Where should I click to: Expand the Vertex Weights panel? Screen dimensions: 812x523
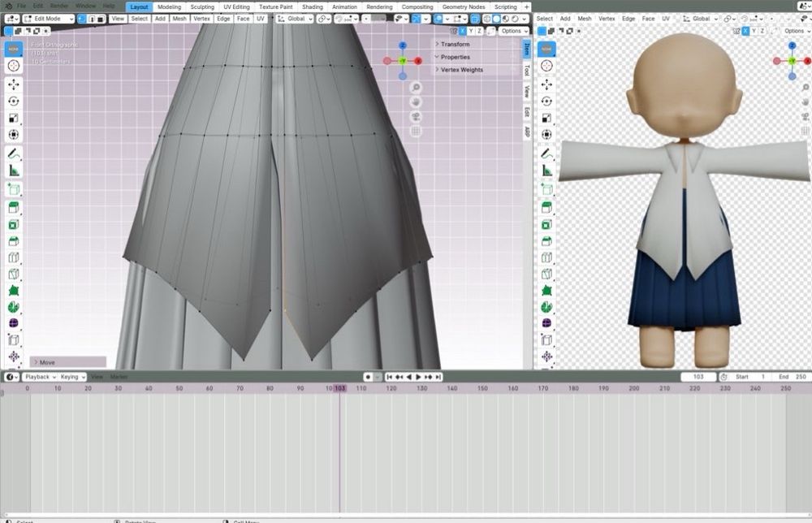coord(461,70)
